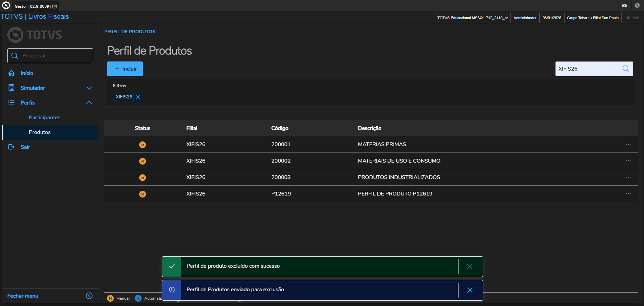This screenshot has width=644, height=306.
Task: Click the Início home icon
Action: click(11, 73)
